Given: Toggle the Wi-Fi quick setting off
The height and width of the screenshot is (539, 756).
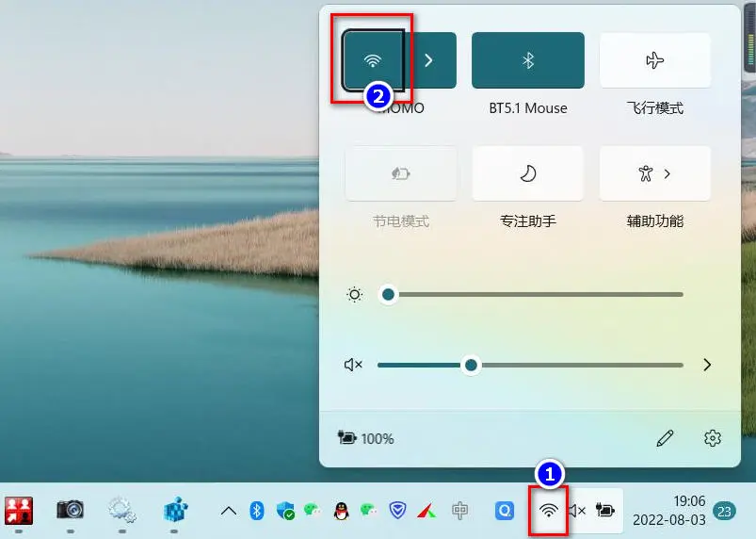Looking at the screenshot, I should point(374,60).
